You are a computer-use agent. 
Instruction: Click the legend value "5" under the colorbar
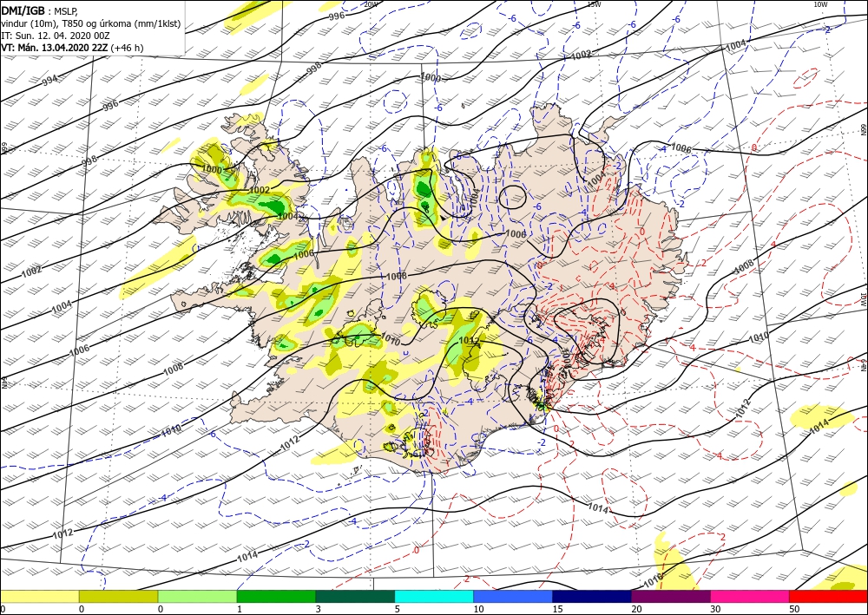[x=397, y=609]
